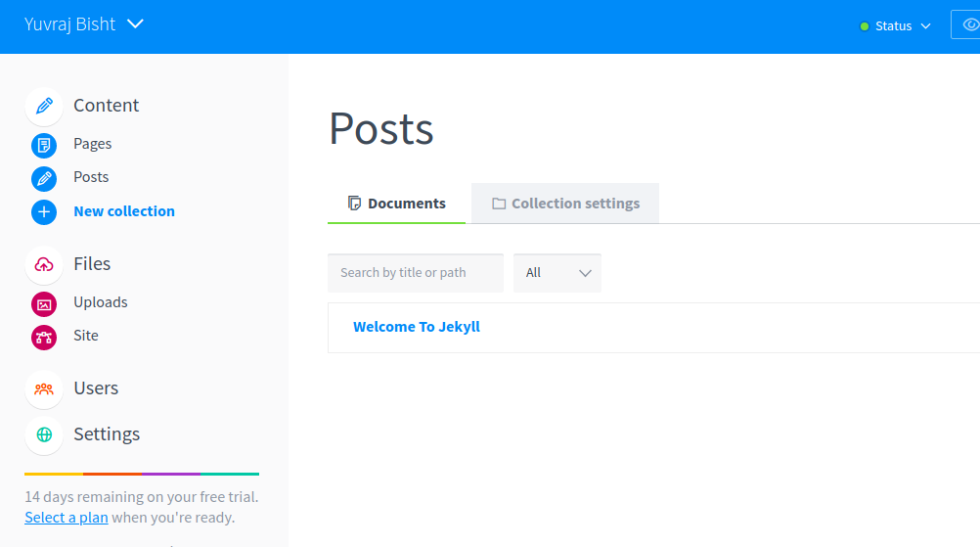980x547 pixels.
Task: Click the multicolored trial progress bar
Action: tap(142, 474)
